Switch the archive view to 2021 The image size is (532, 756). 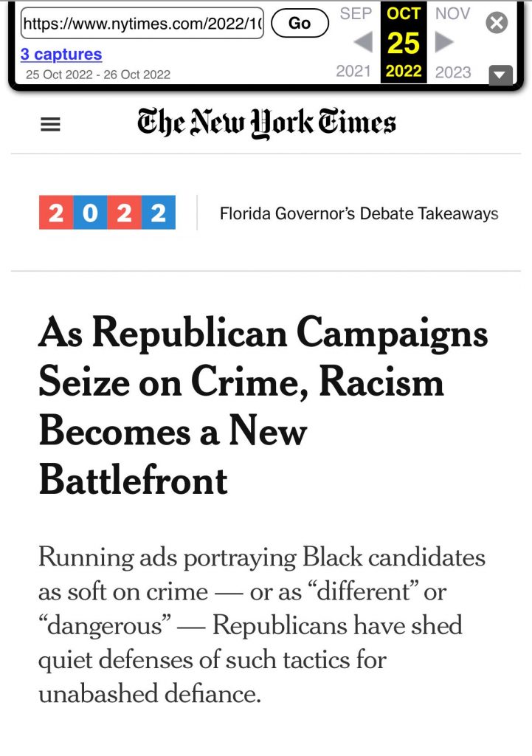tap(353, 72)
